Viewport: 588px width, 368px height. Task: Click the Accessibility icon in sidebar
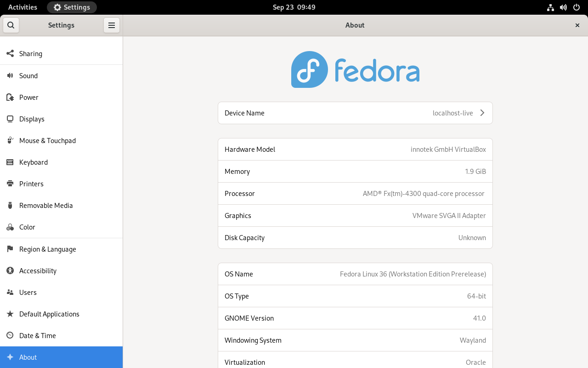coord(10,270)
